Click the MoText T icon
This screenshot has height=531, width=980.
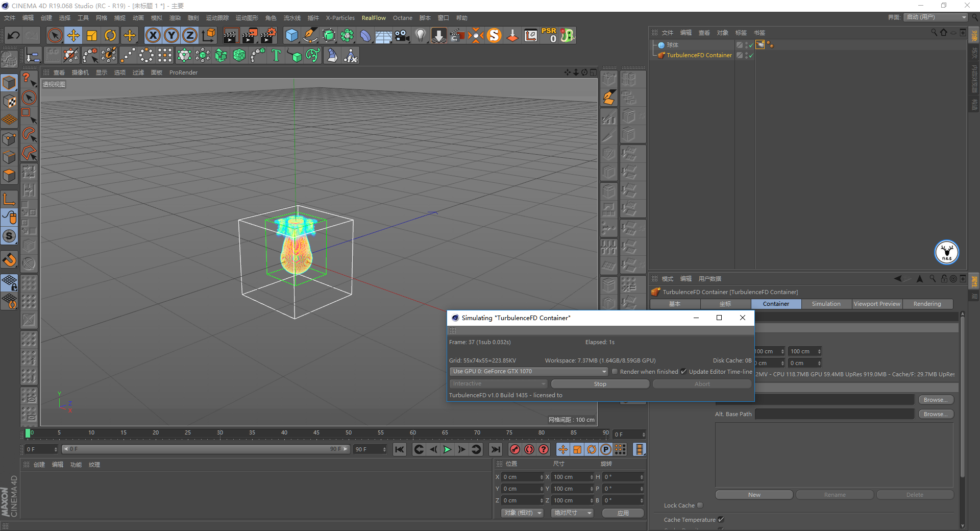pos(276,56)
